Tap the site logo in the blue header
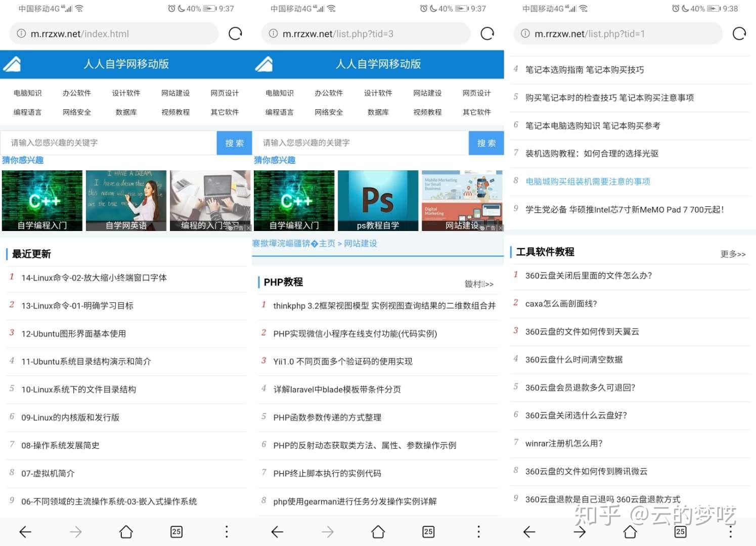The width and height of the screenshot is (756, 546). (x=13, y=64)
